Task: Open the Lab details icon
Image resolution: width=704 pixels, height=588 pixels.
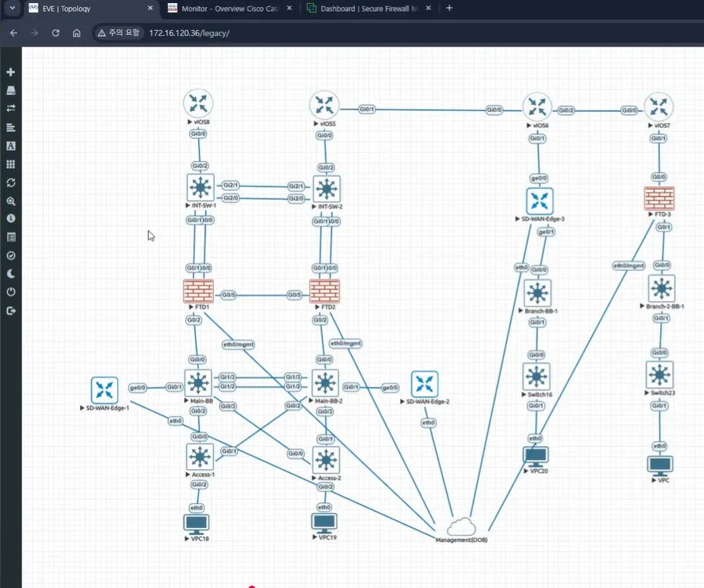Action: pyautogui.click(x=11, y=237)
